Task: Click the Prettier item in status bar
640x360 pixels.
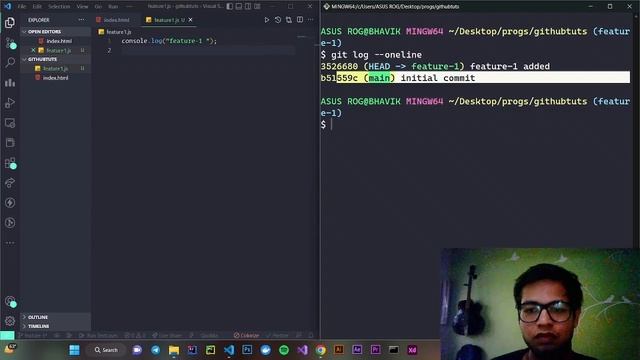Action: [277, 335]
